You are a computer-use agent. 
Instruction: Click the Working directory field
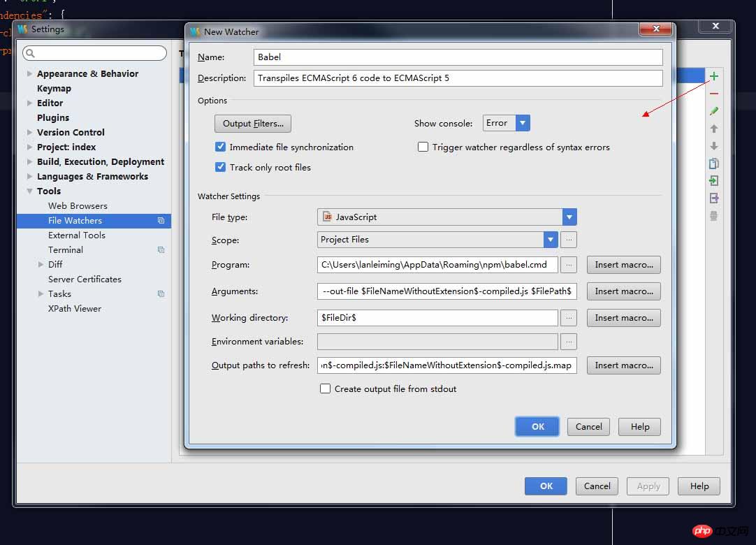click(437, 318)
